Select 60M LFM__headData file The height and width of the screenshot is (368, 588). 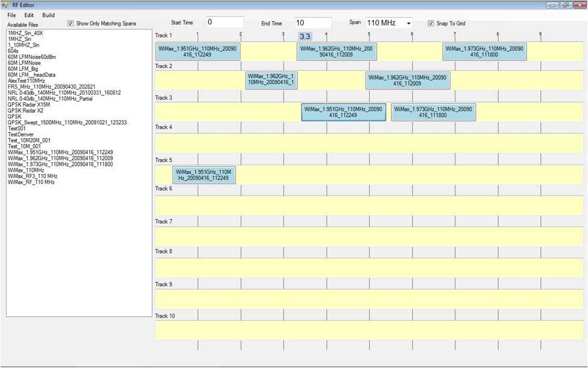pyautogui.click(x=31, y=75)
